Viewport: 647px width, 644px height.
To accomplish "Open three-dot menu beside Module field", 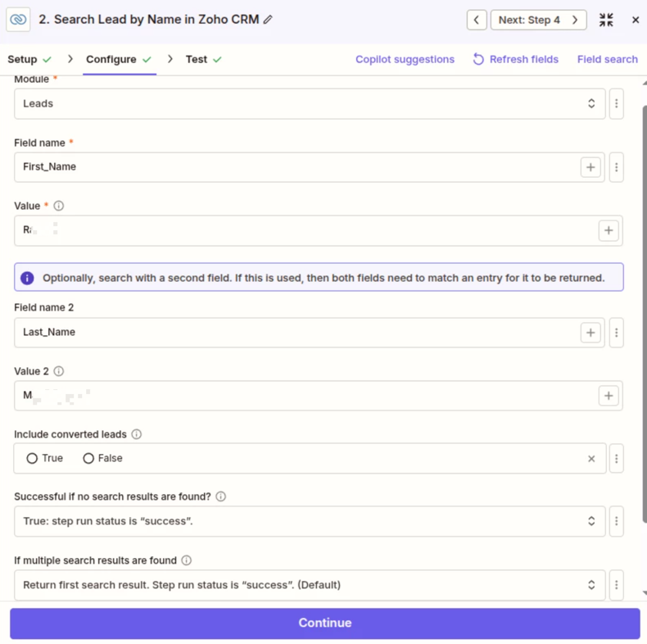I will click(x=617, y=104).
